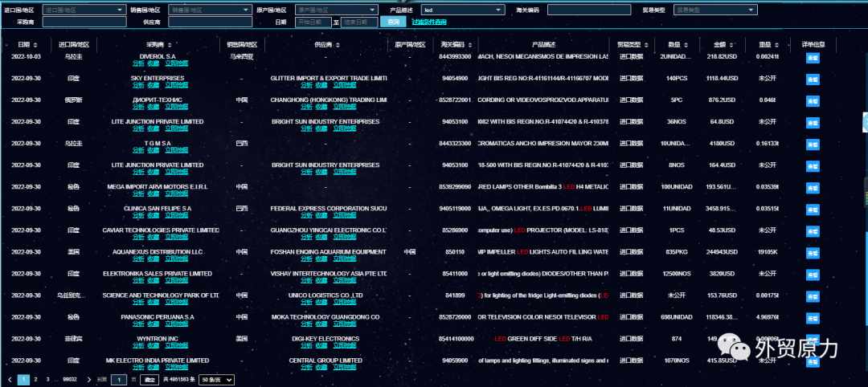Open detail button for DIVEROL S.A row
The width and height of the screenshot is (868, 387).
pos(813,58)
